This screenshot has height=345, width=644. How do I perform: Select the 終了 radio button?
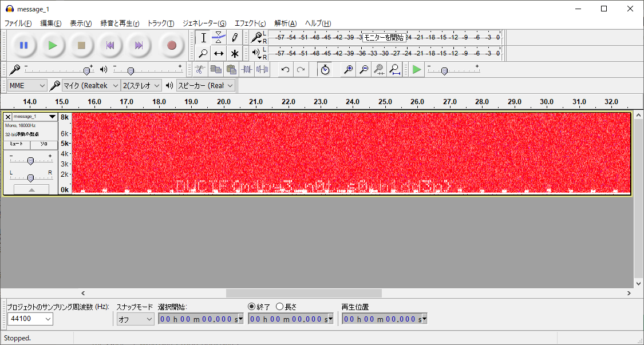coord(252,307)
